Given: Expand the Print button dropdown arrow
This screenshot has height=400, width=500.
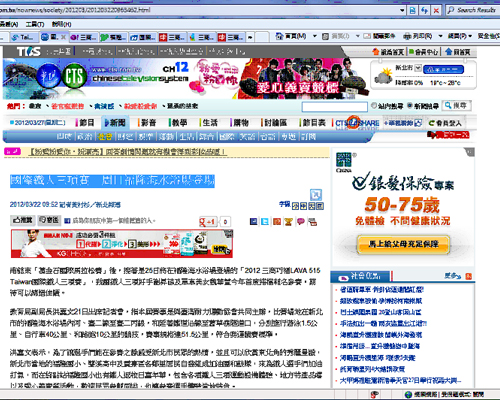Looking at the screenshot, I should click(440, 36).
